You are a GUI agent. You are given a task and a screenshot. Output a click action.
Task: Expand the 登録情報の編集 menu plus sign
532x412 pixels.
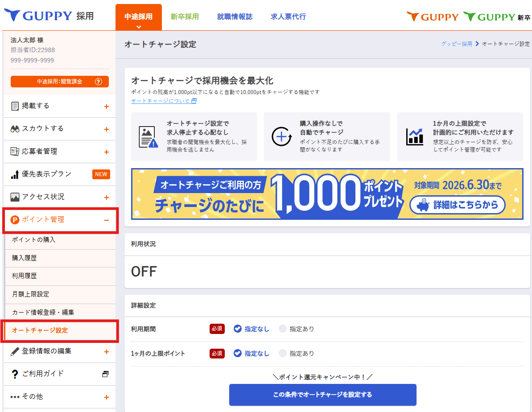click(107, 352)
